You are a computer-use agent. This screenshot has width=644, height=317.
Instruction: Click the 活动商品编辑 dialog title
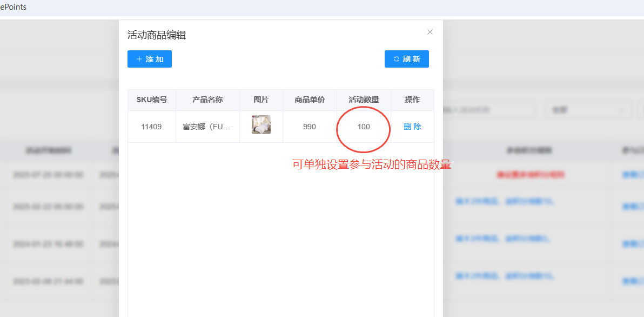(157, 35)
